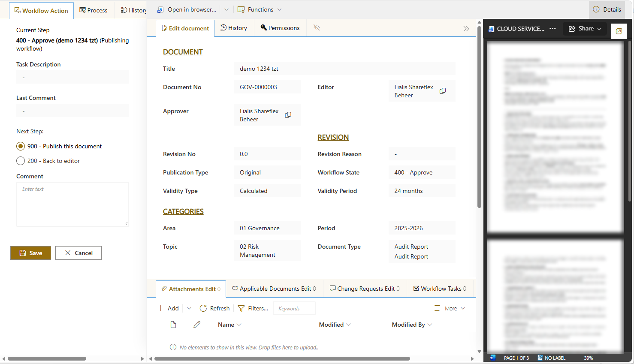Click the double-chevron expand panel icon

pyautogui.click(x=466, y=29)
